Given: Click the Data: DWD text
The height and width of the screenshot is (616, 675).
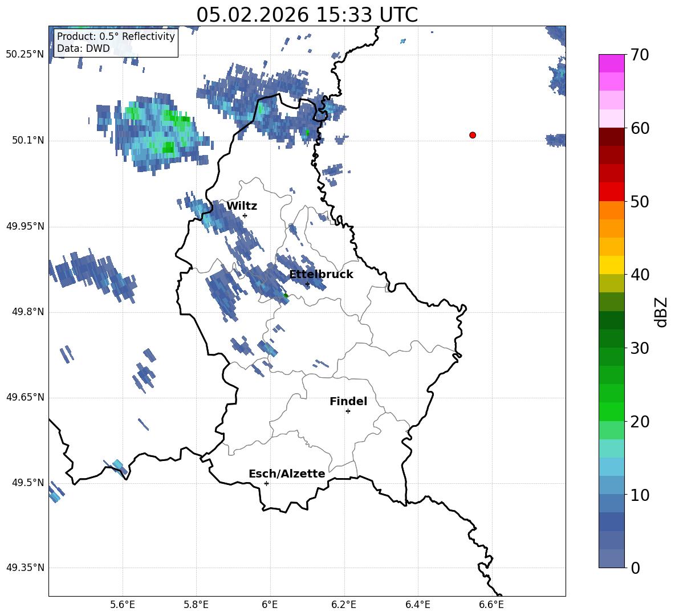Looking at the screenshot, I should point(83,48).
